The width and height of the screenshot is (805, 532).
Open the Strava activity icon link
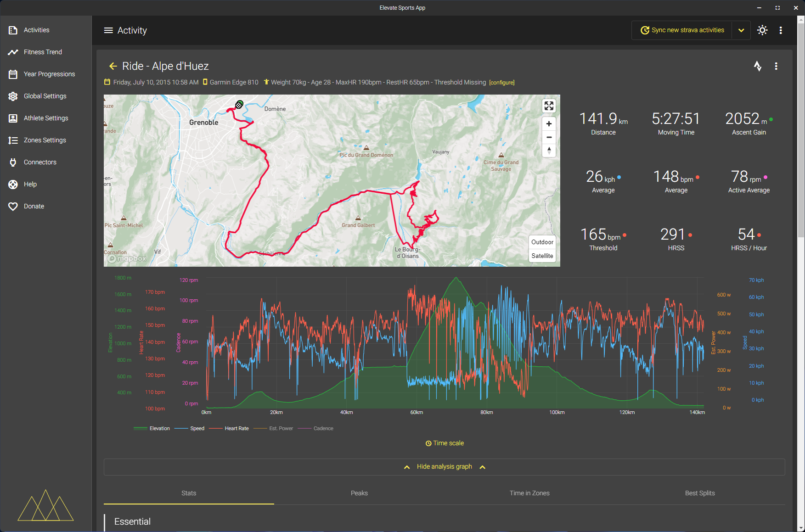pyautogui.click(x=758, y=66)
